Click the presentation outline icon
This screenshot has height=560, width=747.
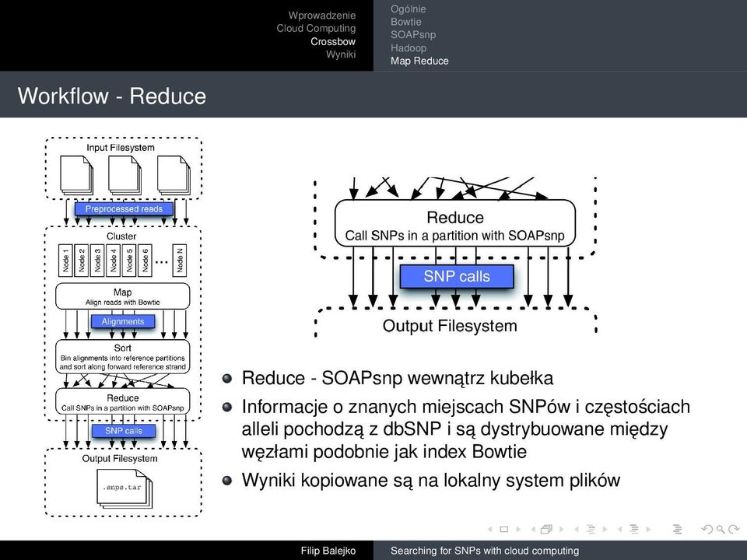[677, 529]
